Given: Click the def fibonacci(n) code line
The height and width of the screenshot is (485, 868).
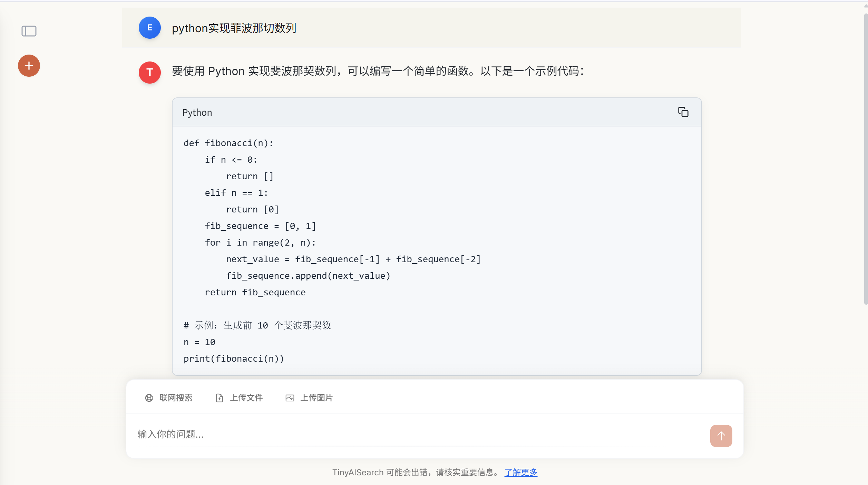Looking at the screenshot, I should (x=228, y=143).
